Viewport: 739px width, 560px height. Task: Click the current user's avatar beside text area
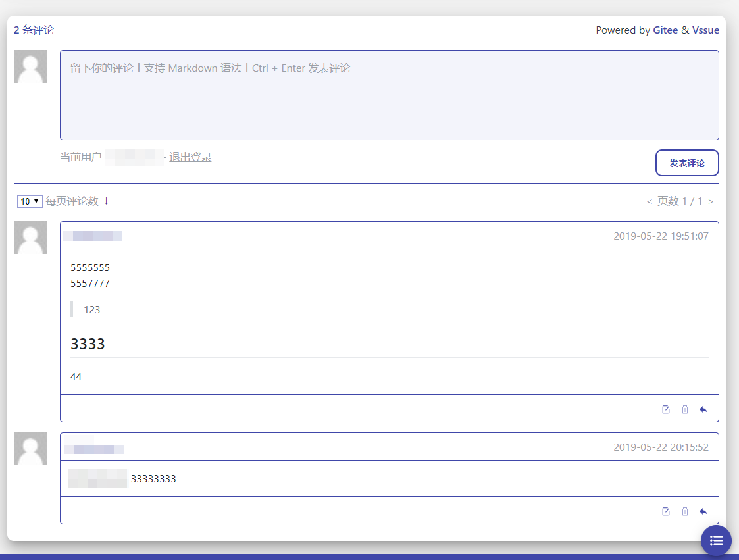point(30,66)
